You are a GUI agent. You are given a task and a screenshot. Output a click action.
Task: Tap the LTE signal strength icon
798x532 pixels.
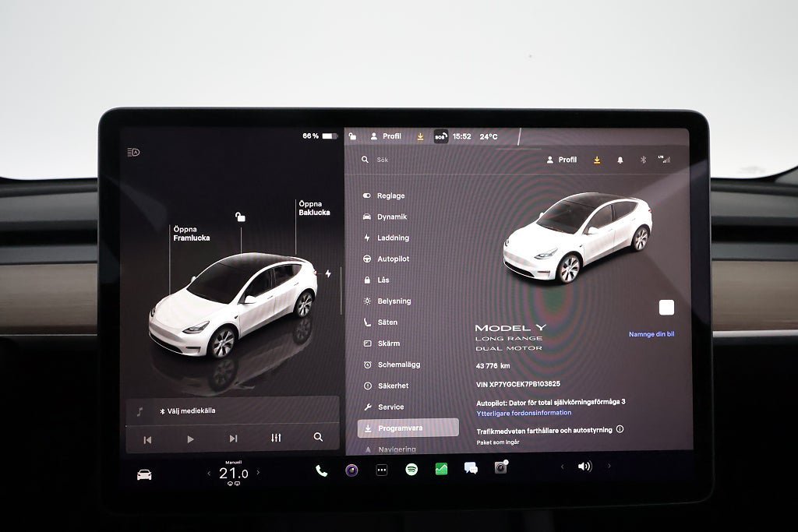664,159
